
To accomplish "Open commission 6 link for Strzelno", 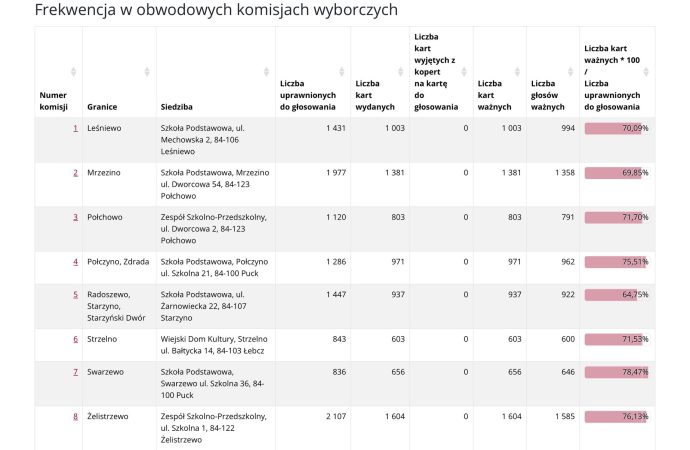I will (75, 339).
